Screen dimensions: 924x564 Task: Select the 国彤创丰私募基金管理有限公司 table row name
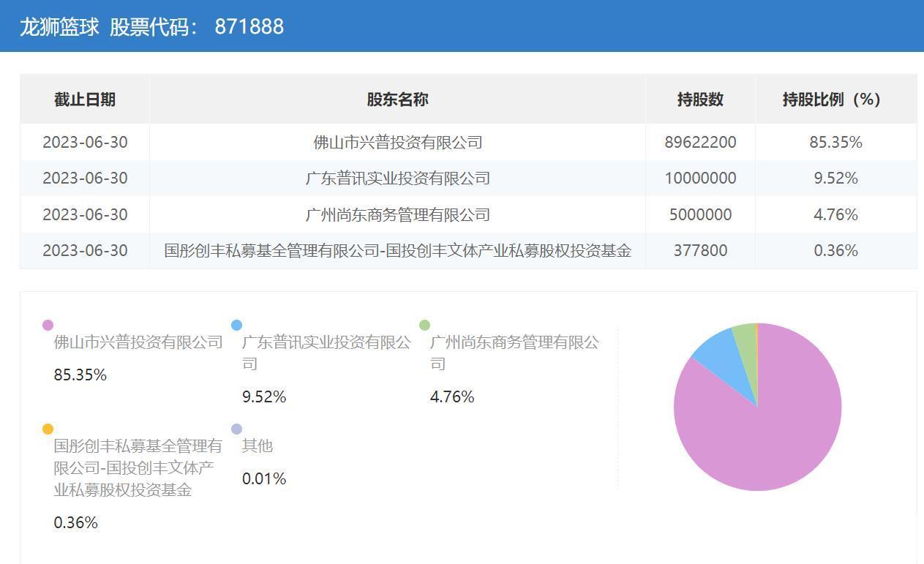click(x=398, y=251)
